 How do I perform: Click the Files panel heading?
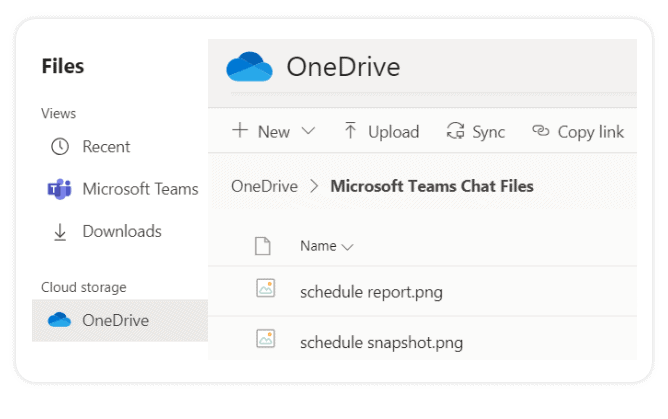tap(63, 66)
